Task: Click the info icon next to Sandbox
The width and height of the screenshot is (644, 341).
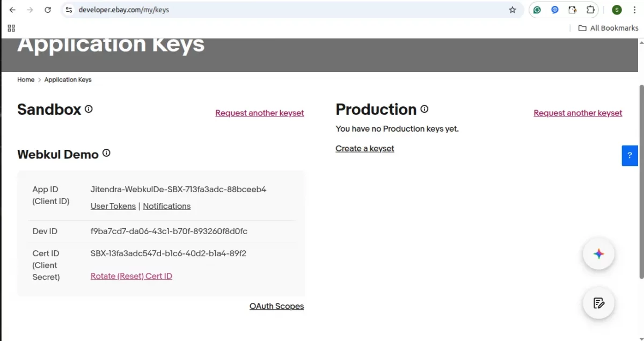Action: [x=89, y=108]
